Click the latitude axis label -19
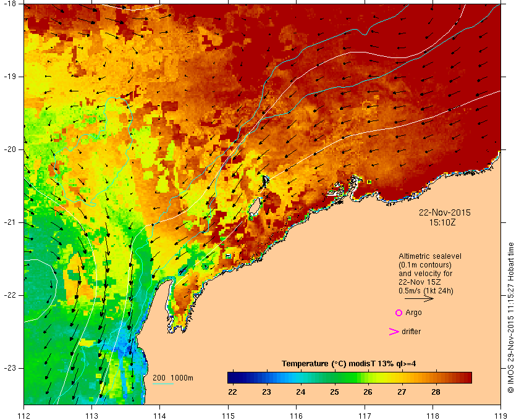This screenshot has height=420, width=519. 9,77
